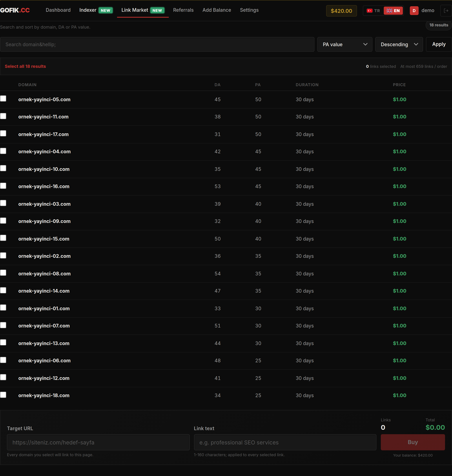Viewport: 452px width, 476px height.
Task: Open the Add Balance tab
Action: (x=217, y=10)
